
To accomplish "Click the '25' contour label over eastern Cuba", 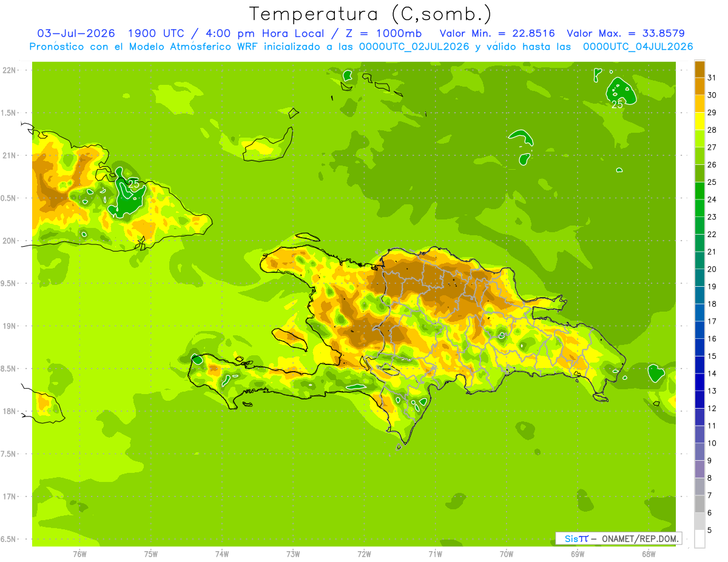I will (x=133, y=184).
